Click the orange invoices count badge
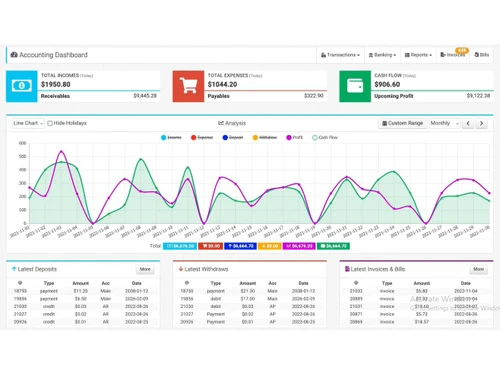 click(462, 50)
